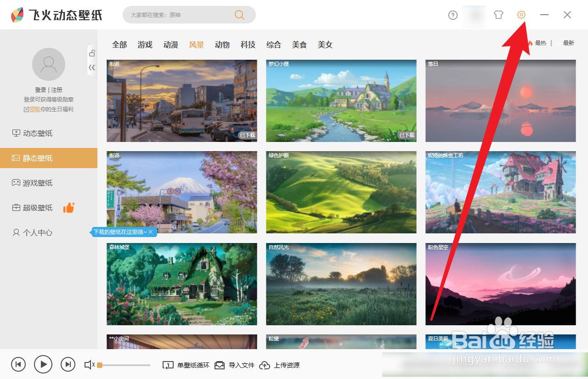Select the 综合 category tab
Viewport: 588px width, 379px height.
point(274,45)
